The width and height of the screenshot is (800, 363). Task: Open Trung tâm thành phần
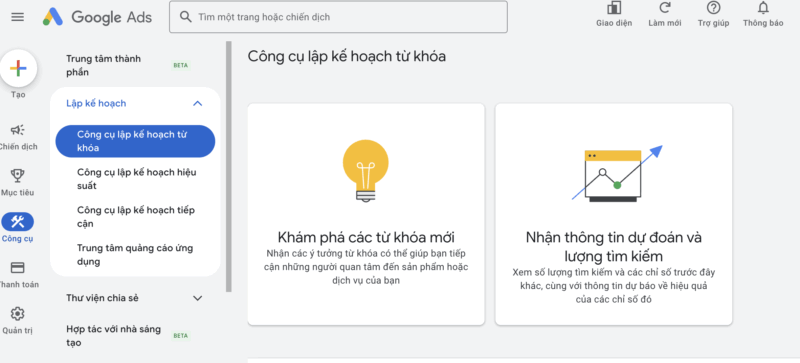[103, 65]
